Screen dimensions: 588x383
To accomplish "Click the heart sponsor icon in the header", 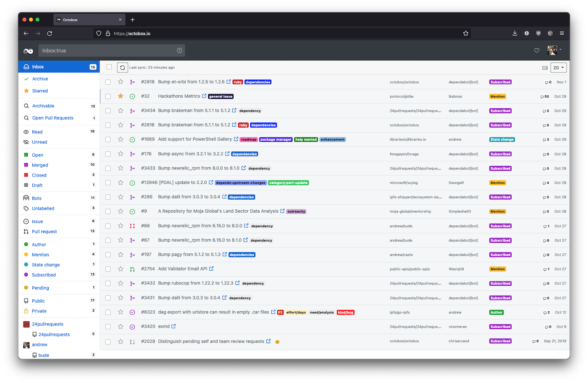I will pos(536,50).
